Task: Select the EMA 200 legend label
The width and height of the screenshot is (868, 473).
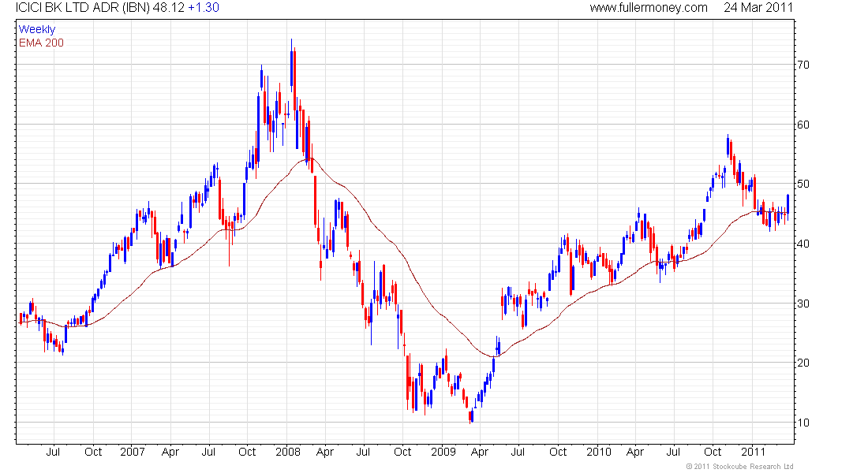Action: coord(41,43)
